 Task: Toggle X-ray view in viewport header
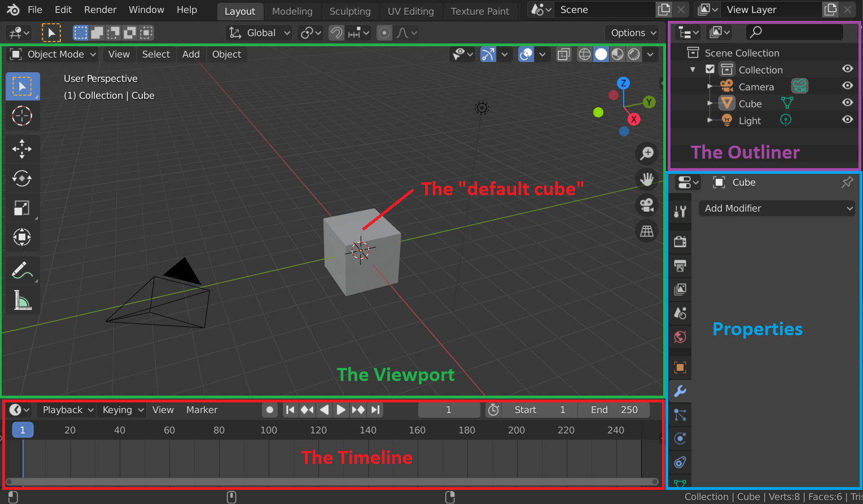point(563,54)
